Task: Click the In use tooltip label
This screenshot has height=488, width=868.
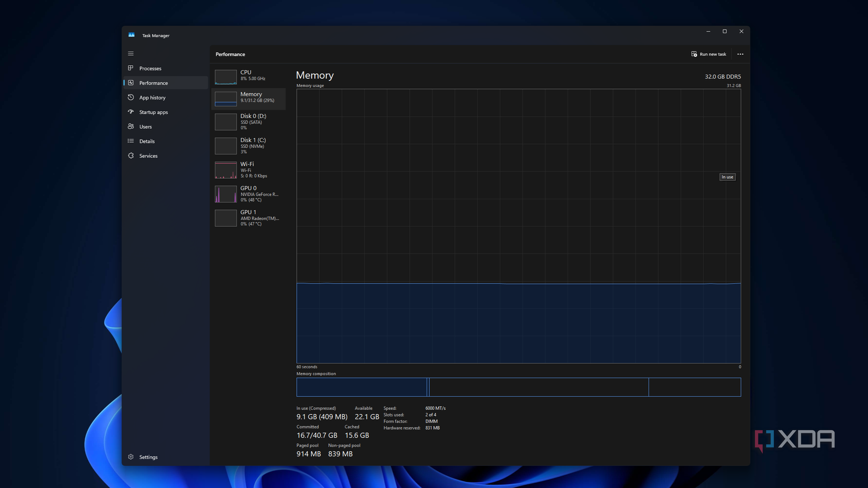Action: (x=728, y=177)
